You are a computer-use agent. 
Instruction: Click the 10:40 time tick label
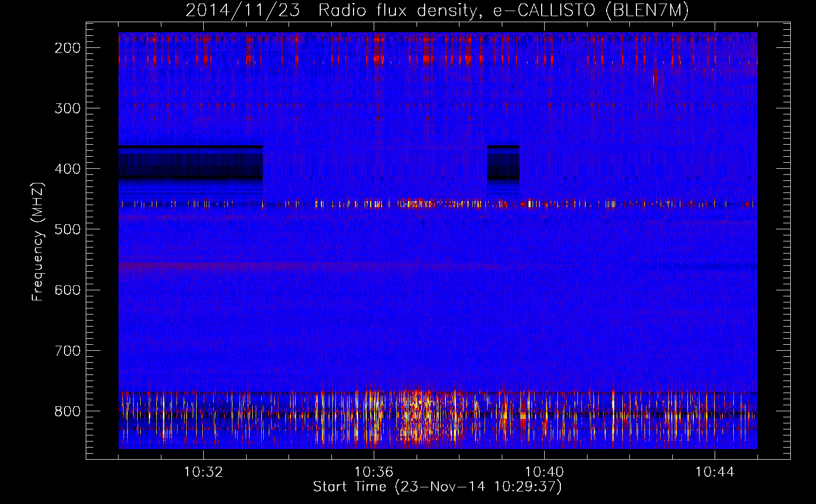(544, 472)
